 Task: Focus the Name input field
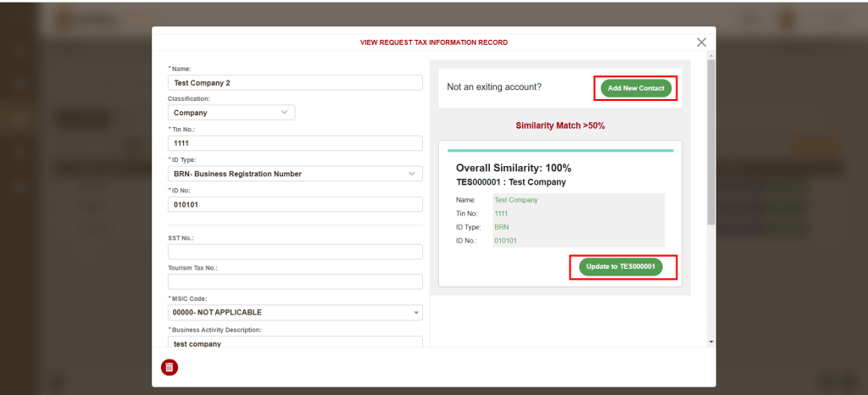coord(295,83)
